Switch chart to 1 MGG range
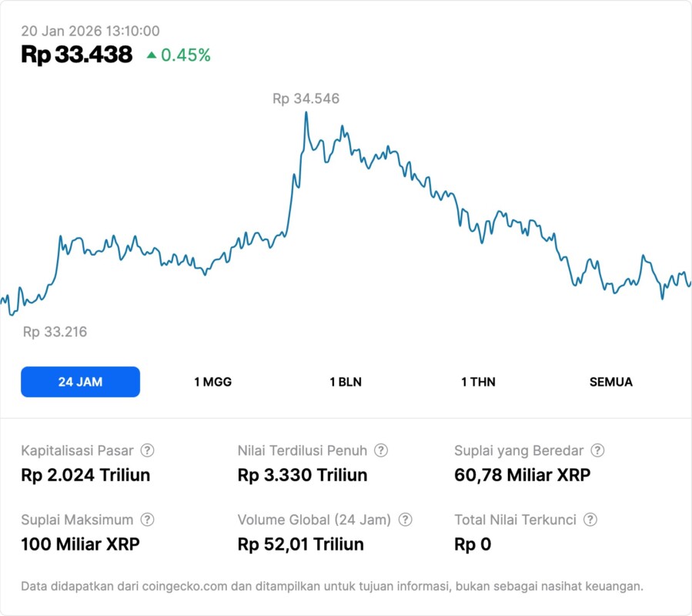The image size is (692, 616). pyautogui.click(x=212, y=382)
